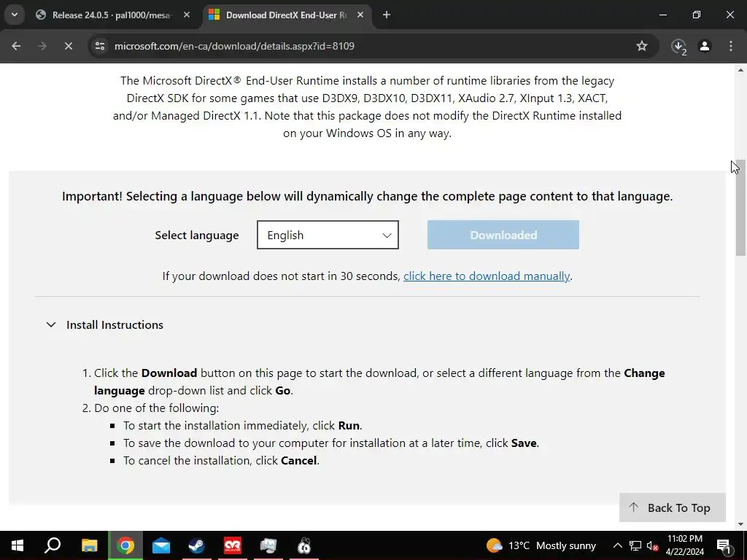Click Back To Top button
747x560 pixels.
click(672, 507)
